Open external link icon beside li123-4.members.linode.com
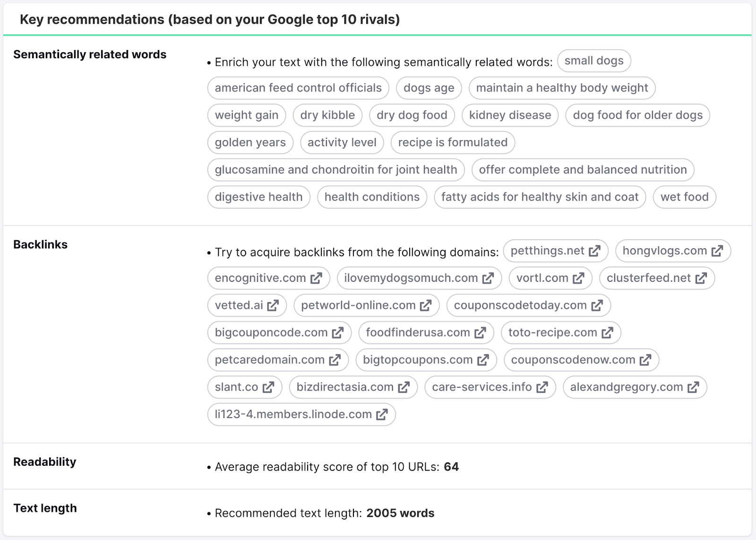Image resolution: width=756 pixels, height=540 pixels. (382, 415)
